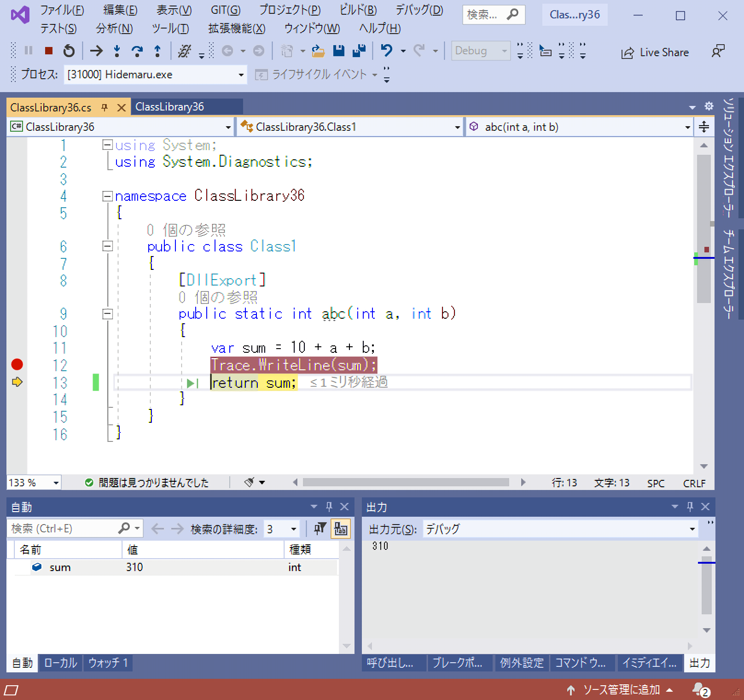This screenshot has height=700, width=744.
Task: Open the デバッグ(D) menu
Action: tap(419, 10)
